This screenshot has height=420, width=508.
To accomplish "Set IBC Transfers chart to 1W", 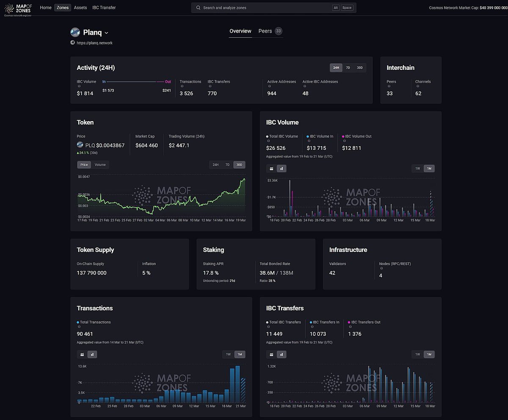I will tap(417, 354).
